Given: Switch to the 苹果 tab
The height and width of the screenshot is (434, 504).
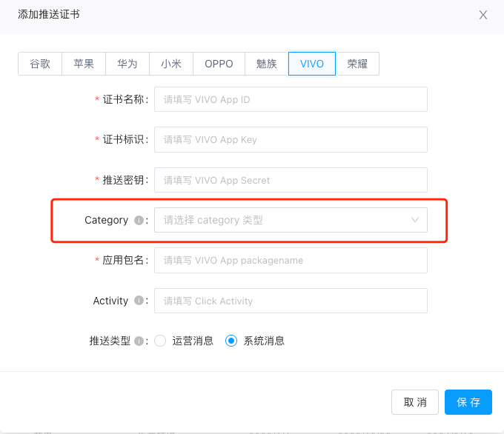Looking at the screenshot, I should (84, 64).
